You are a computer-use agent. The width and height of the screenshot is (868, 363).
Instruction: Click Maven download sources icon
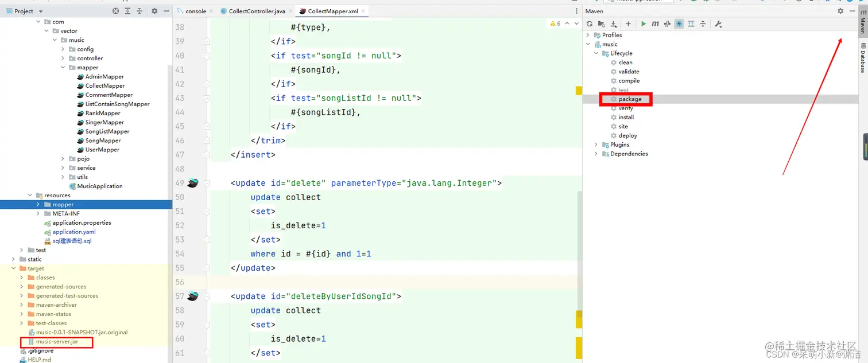[614, 24]
